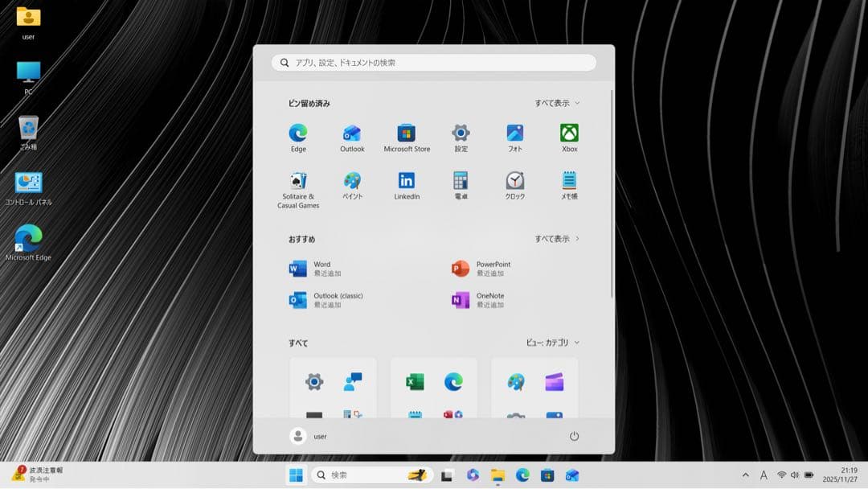This screenshot has height=489, width=868.
Task: Click the power button in Start menu
Action: click(574, 436)
